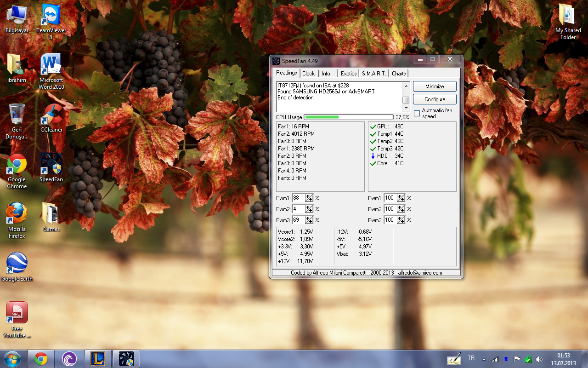The width and height of the screenshot is (588, 368).
Task: Open the Exotics tab
Action: (349, 74)
